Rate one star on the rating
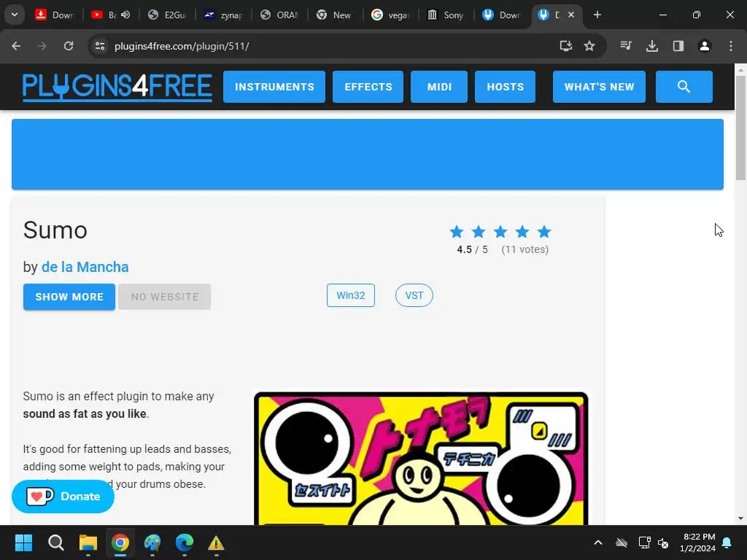Viewport: 747px width, 560px height. (x=457, y=232)
